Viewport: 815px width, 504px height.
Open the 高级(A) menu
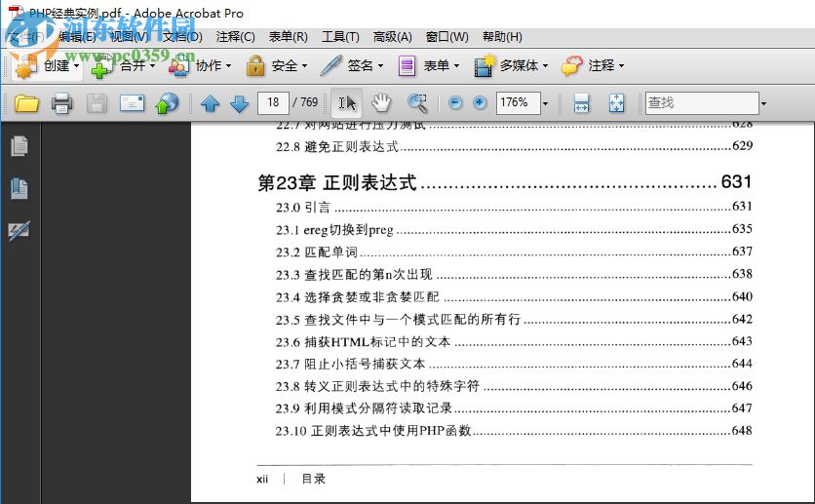click(x=393, y=37)
